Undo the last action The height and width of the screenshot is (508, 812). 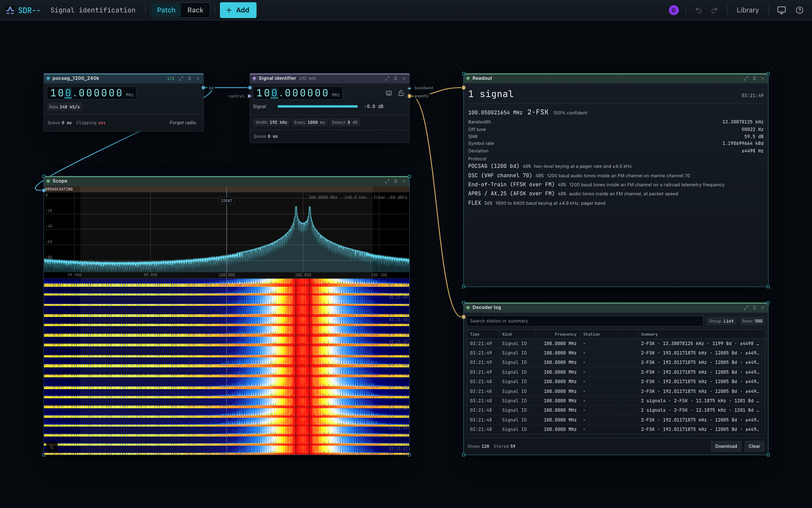click(698, 10)
